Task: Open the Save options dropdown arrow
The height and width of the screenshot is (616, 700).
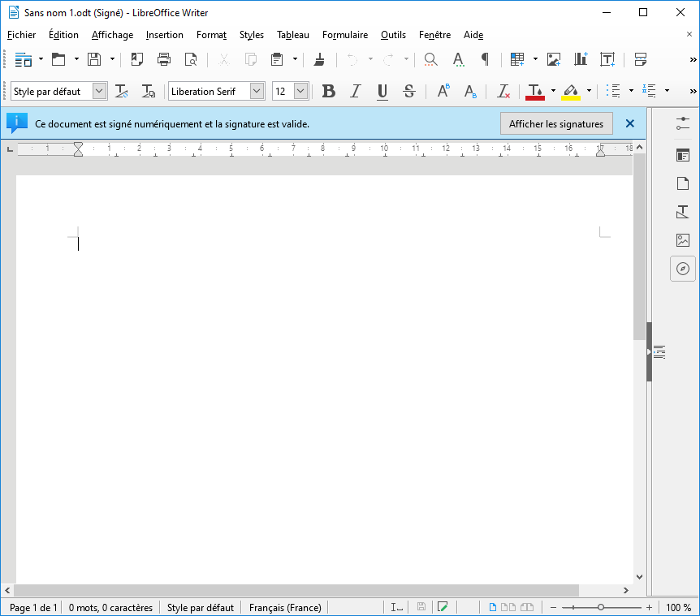Action: [x=113, y=59]
